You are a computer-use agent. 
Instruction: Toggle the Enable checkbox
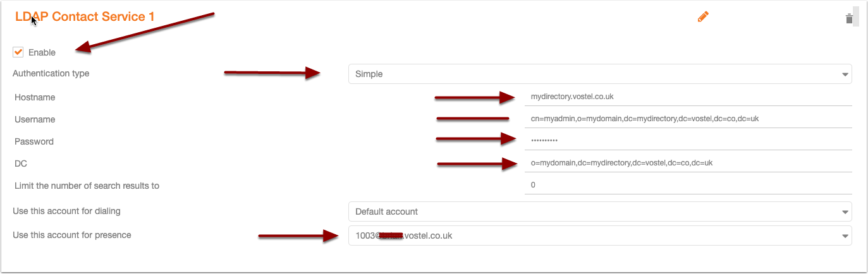pos(18,52)
